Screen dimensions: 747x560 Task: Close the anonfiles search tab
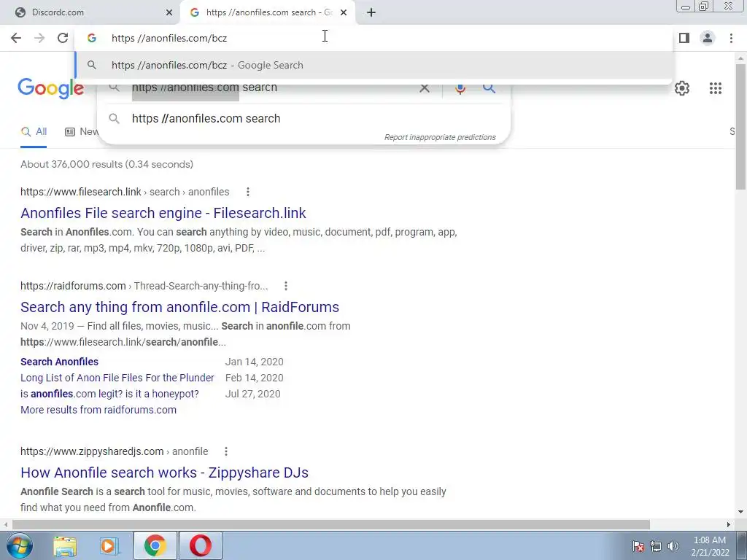click(x=344, y=12)
